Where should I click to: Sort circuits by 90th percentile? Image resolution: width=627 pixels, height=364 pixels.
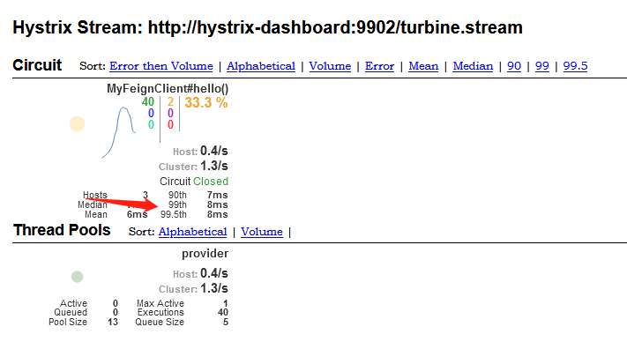pyautogui.click(x=514, y=66)
